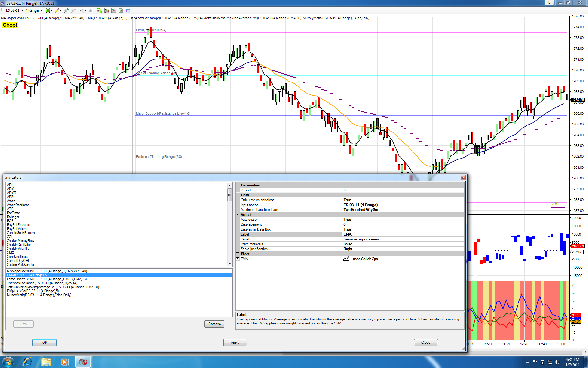The width and height of the screenshot is (588, 368).
Task: Change the Panel 'Same as input series' value
Action: pos(403,239)
